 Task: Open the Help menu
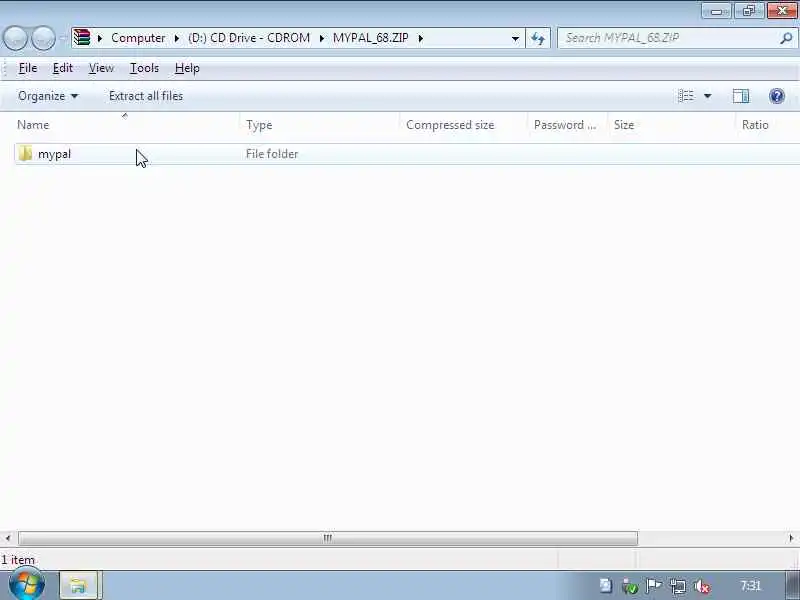click(187, 68)
